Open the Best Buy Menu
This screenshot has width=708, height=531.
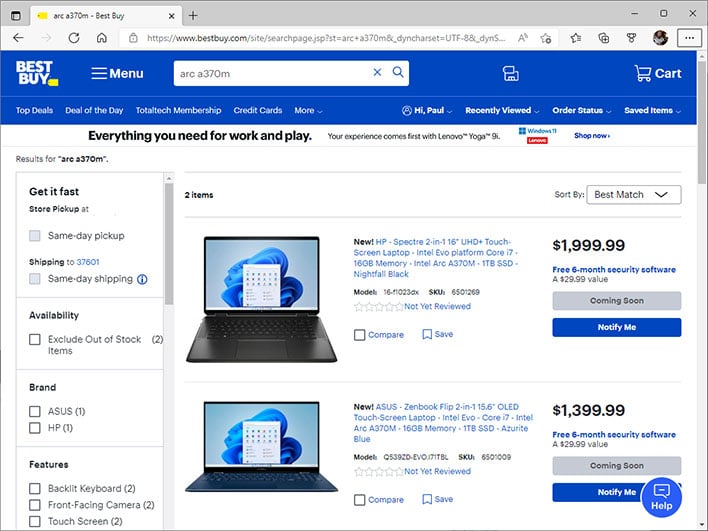pos(117,74)
